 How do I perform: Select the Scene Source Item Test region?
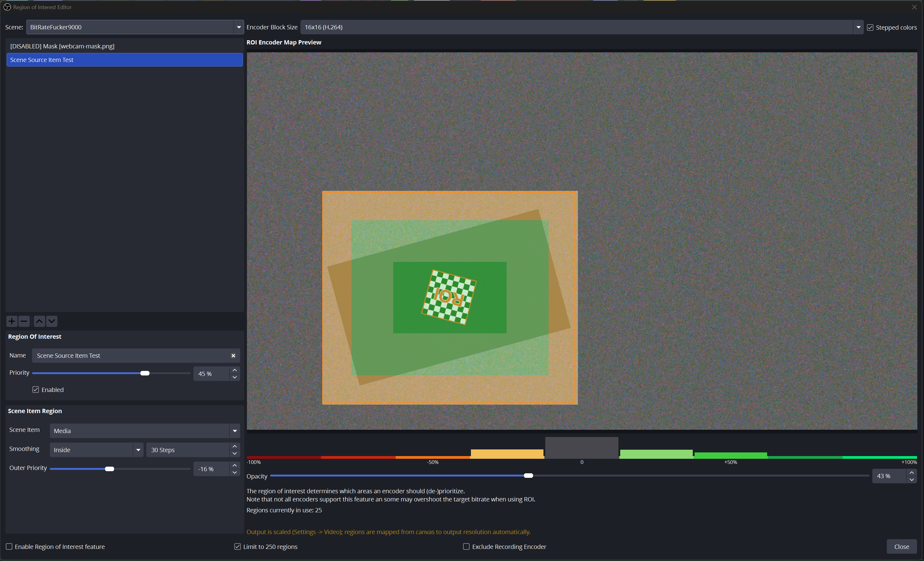tap(125, 60)
